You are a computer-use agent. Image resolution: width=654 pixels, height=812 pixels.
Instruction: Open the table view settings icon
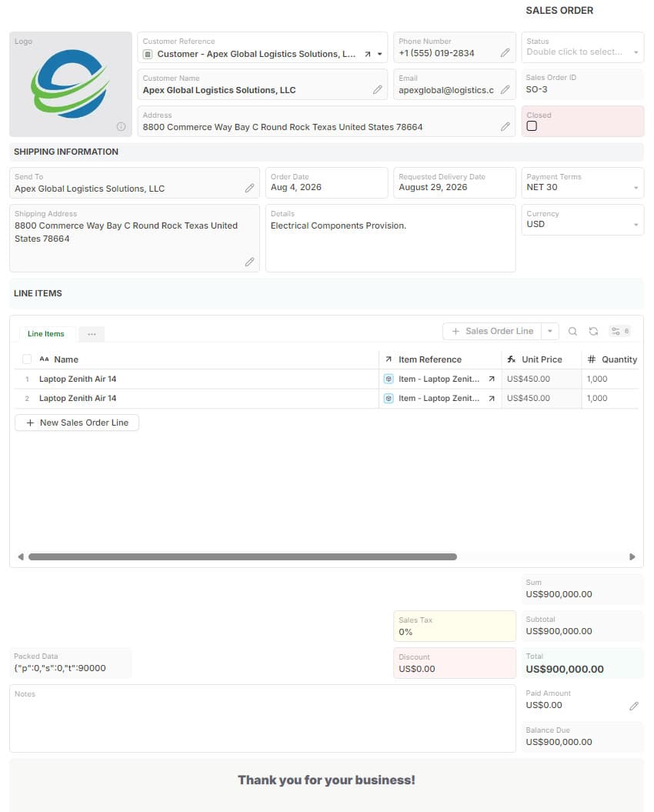pos(620,332)
